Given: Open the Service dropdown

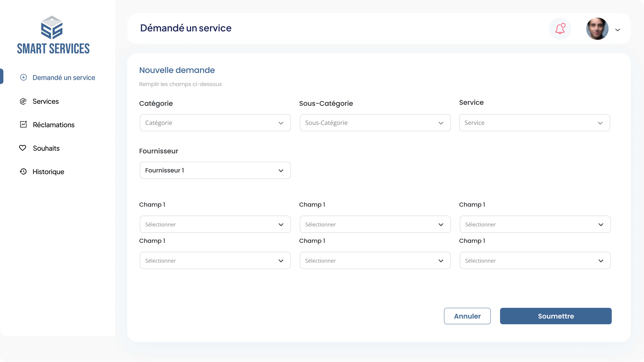Looking at the screenshot, I should click(x=535, y=123).
